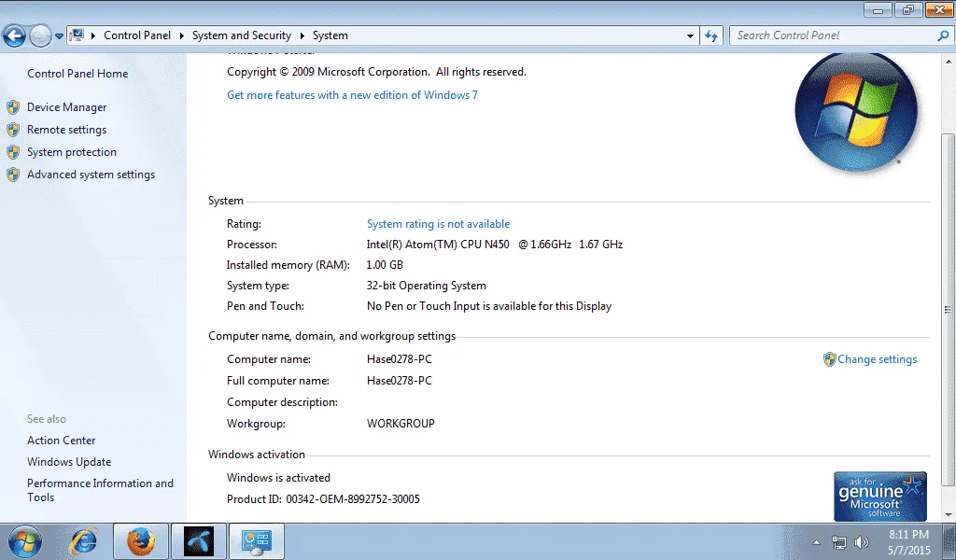Click computer name Hase0278-PC
This screenshot has width=956, height=560.
click(x=399, y=359)
